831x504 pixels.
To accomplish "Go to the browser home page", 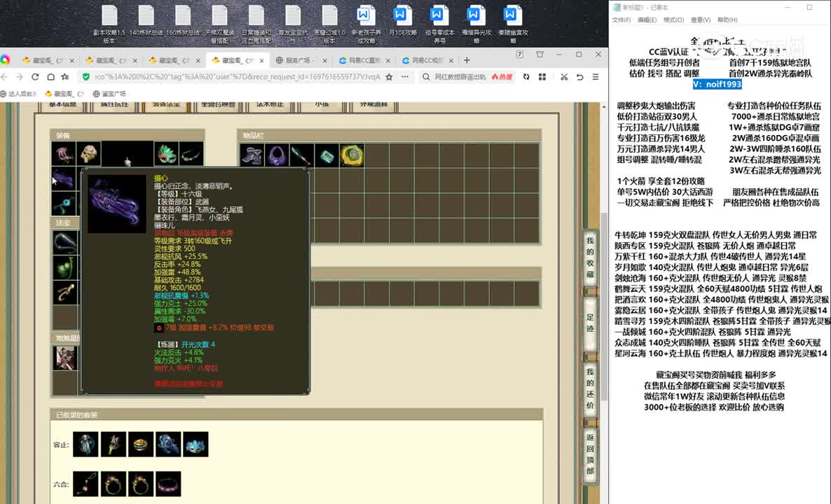I will click(x=50, y=77).
